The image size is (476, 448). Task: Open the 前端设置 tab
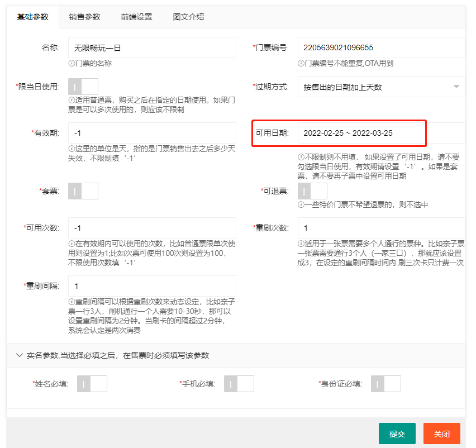[136, 17]
